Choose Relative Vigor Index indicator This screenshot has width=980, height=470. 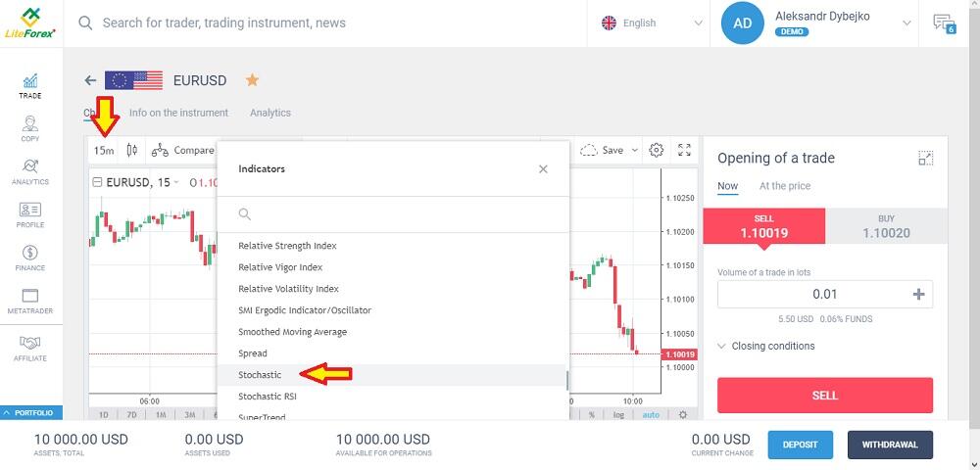coord(391,267)
